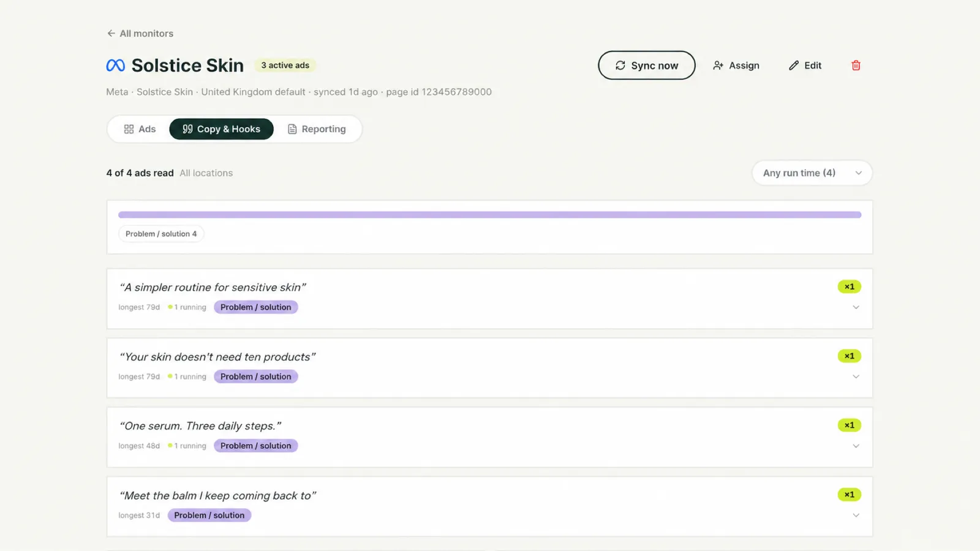Expand the "One serum. Three daily steps." row
The width and height of the screenshot is (980, 551).
click(856, 446)
